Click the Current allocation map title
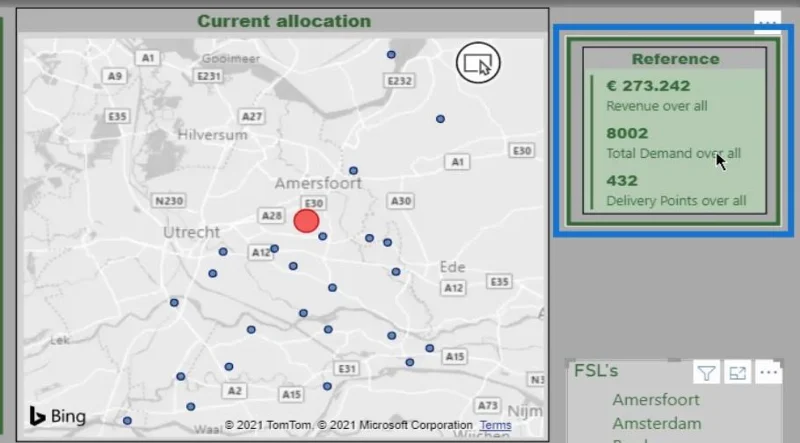The height and width of the screenshot is (443, 800). pos(284,21)
